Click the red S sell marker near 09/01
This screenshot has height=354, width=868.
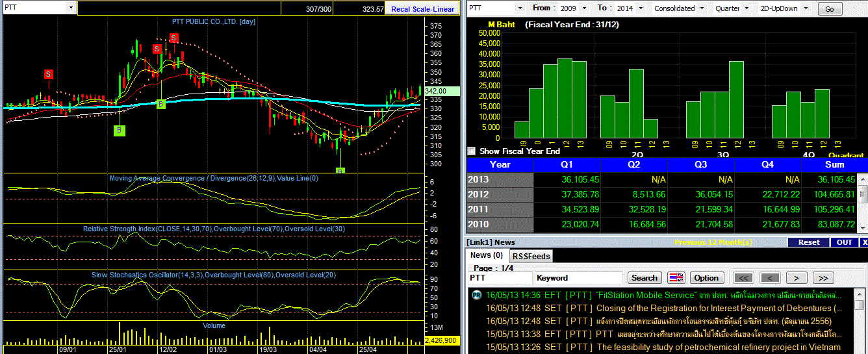(49, 74)
